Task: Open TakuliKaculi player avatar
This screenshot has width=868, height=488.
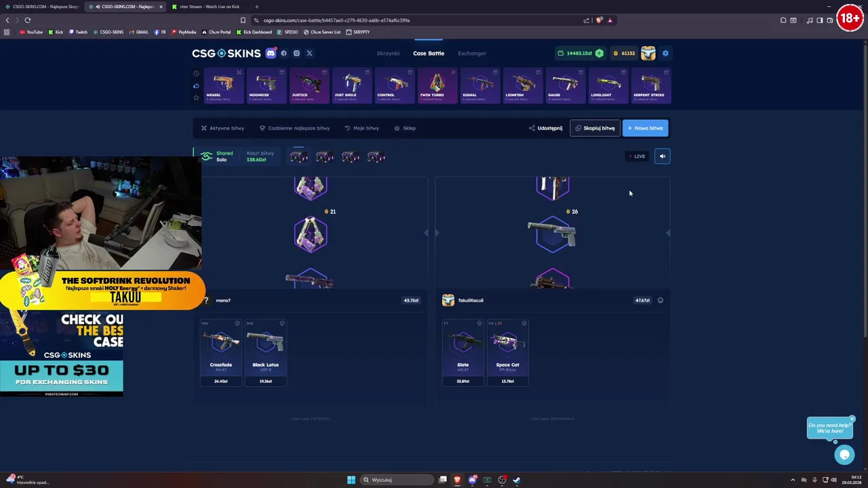Action: click(x=448, y=300)
